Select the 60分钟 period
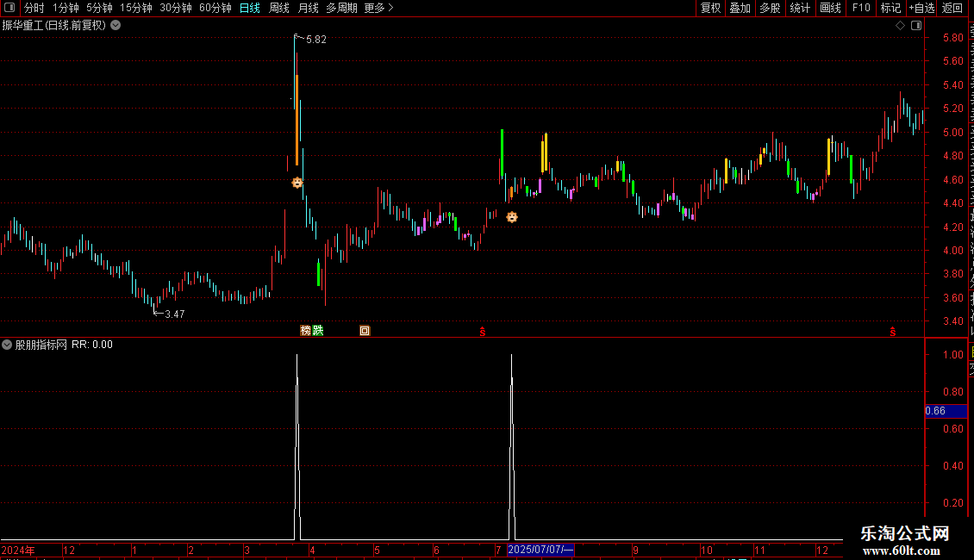The height and width of the screenshot is (560, 974). point(215,8)
